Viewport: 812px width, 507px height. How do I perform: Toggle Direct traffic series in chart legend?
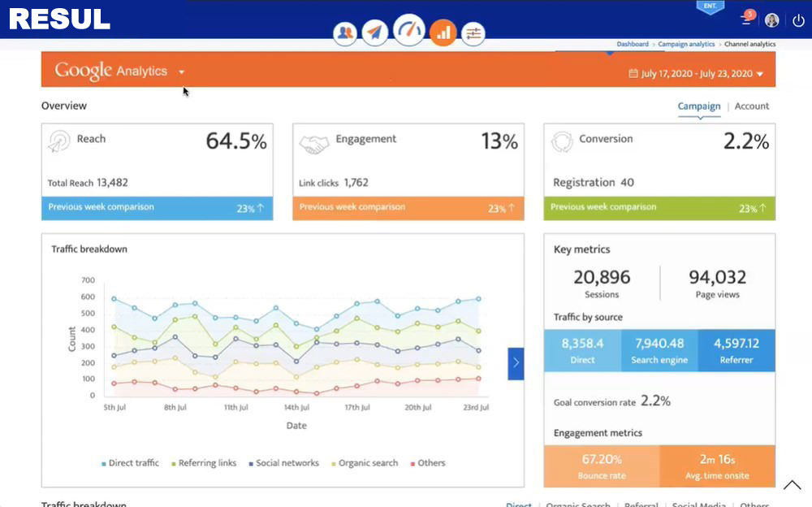130,463
